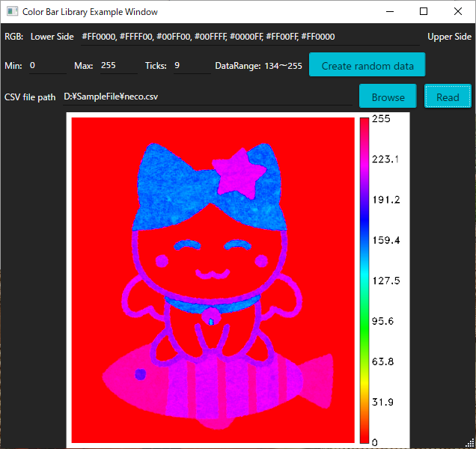This screenshot has height=449, width=476.
Task: Click the window title text
Action: 90,12
